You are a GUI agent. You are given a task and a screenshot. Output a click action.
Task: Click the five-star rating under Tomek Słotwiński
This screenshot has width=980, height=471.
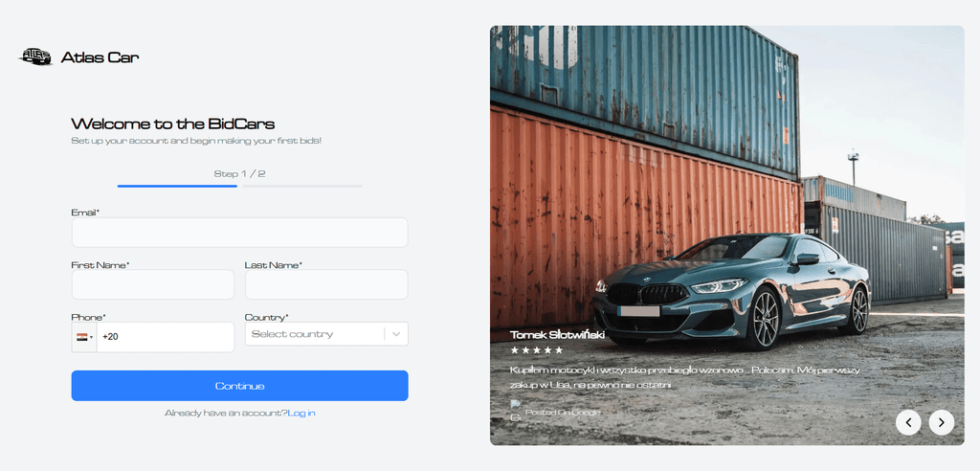(x=537, y=350)
